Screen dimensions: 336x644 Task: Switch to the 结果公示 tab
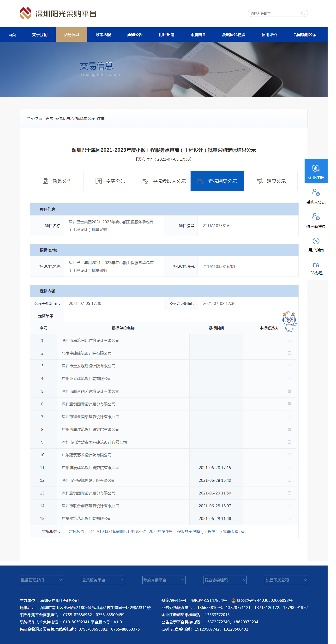tap(271, 181)
